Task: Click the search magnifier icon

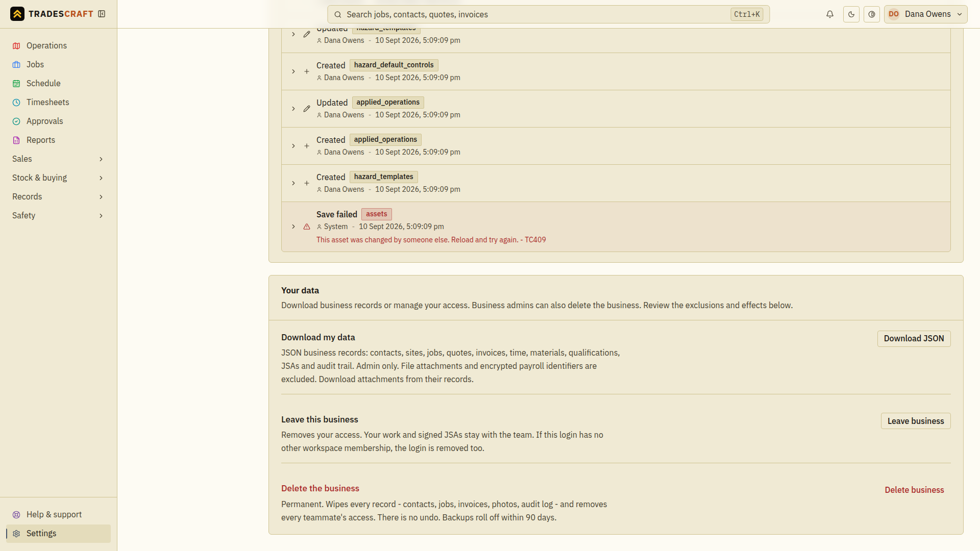Action: [337, 14]
